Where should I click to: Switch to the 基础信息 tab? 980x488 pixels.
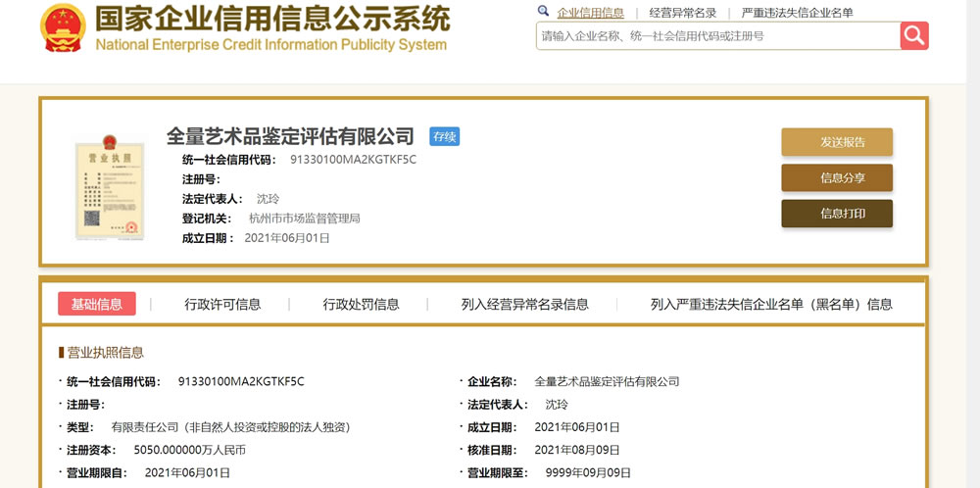tap(97, 305)
